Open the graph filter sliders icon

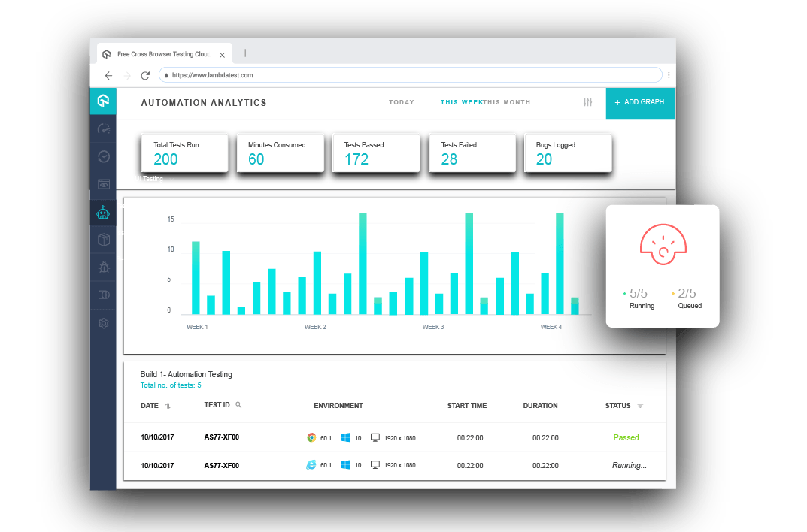[588, 102]
